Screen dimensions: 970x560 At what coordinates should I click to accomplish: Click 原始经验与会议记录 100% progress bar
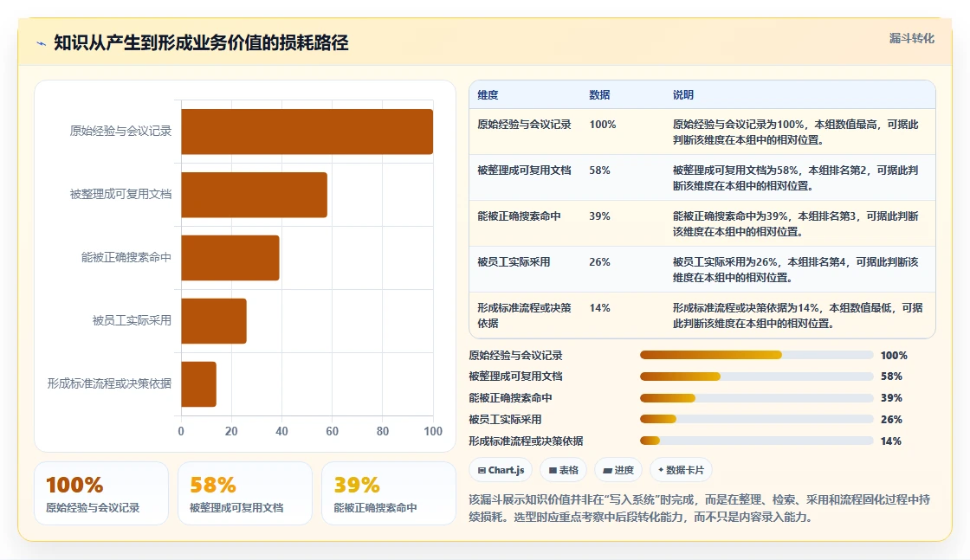tap(757, 355)
